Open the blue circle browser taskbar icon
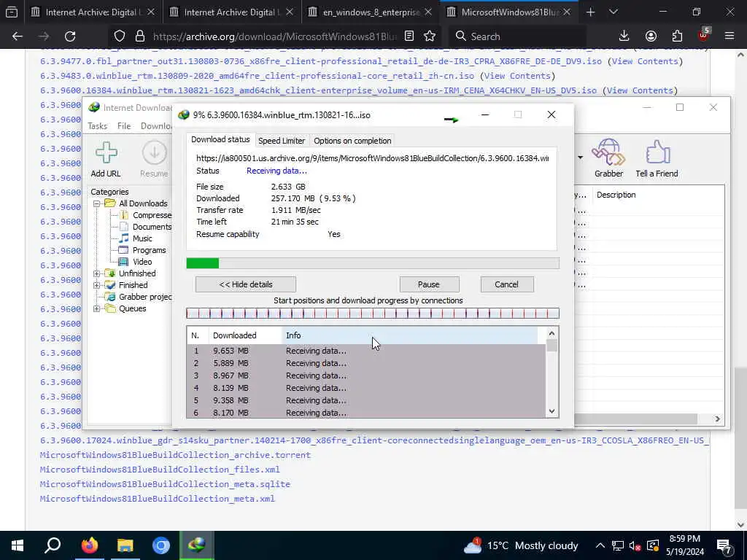The image size is (747, 560). pos(161,545)
